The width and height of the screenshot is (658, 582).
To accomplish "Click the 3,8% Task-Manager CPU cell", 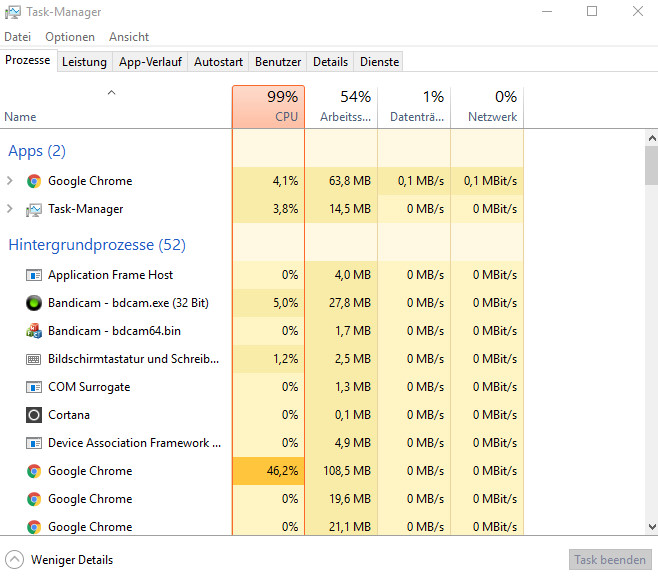I will pyautogui.click(x=268, y=209).
